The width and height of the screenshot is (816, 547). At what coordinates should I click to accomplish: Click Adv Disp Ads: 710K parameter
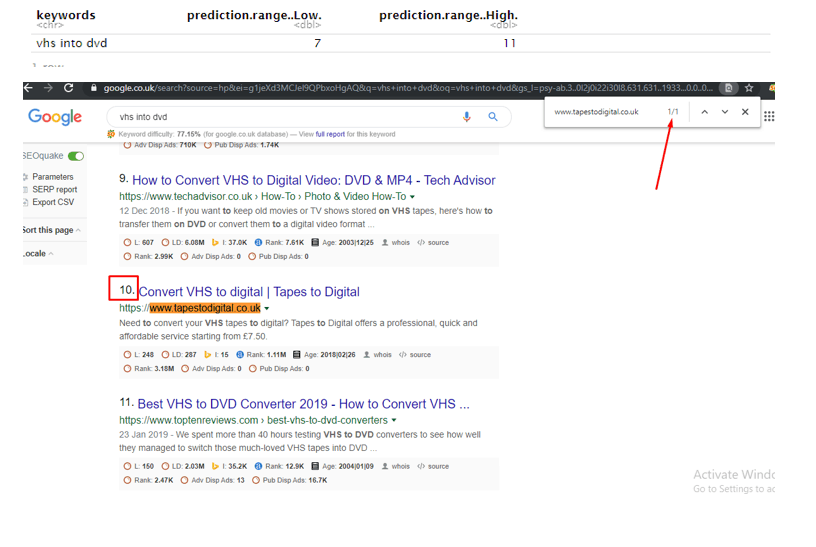[160, 145]
